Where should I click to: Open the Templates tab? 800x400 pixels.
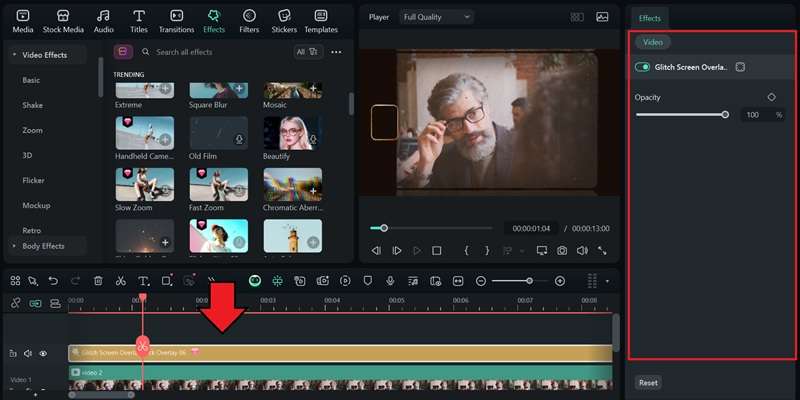(321, 21)
